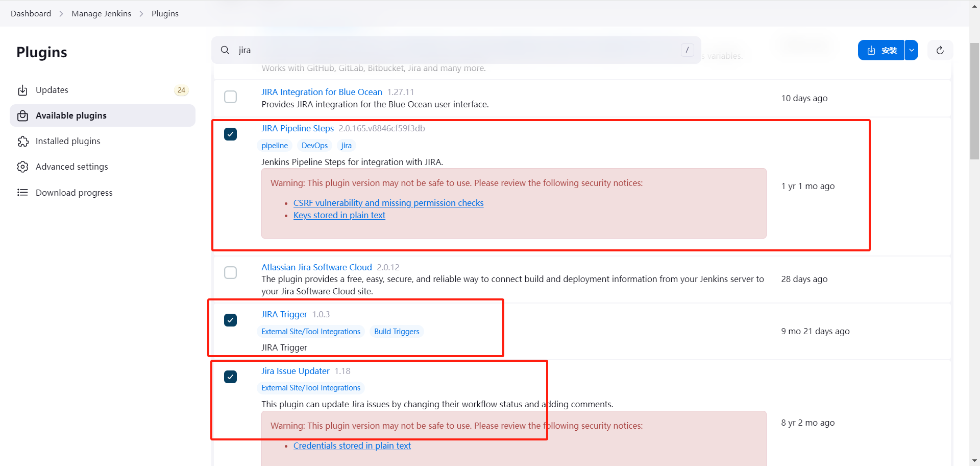Screen dimensions: 980x466
Task: Click External Site/Tool Integrations tag under JIRA Trigger
Action: point(311,332)
